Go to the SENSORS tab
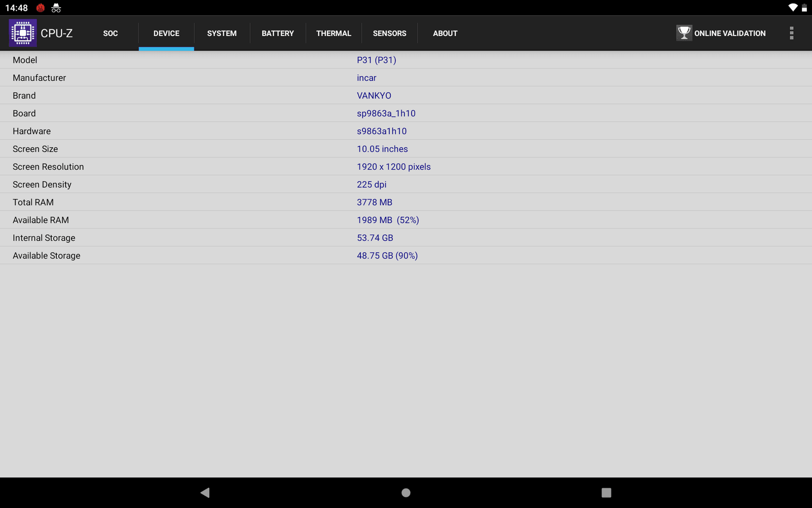Viewport: 812px width, 508px height. click(x=389, y=34)
